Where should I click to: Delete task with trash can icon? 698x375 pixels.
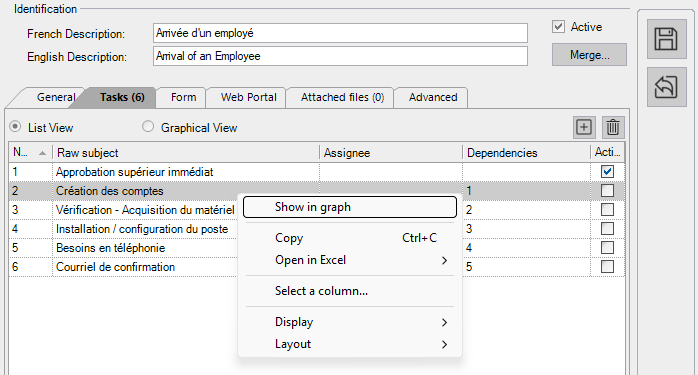613,127
